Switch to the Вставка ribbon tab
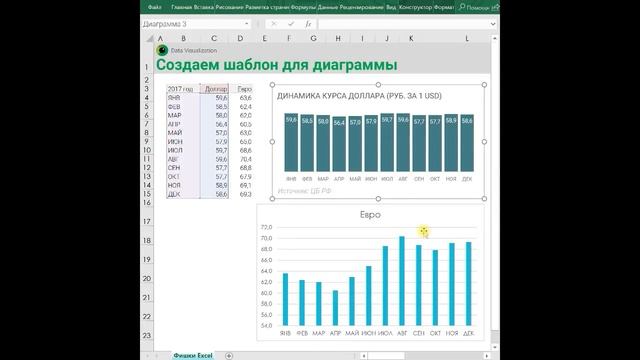This screenshot has width=640, height=360. 204,7
